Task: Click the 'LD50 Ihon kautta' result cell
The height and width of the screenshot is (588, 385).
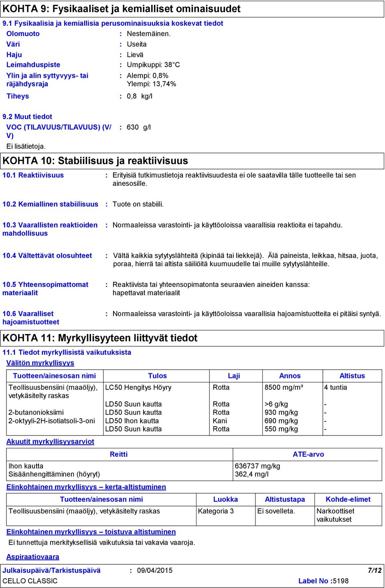Action: 132,421
